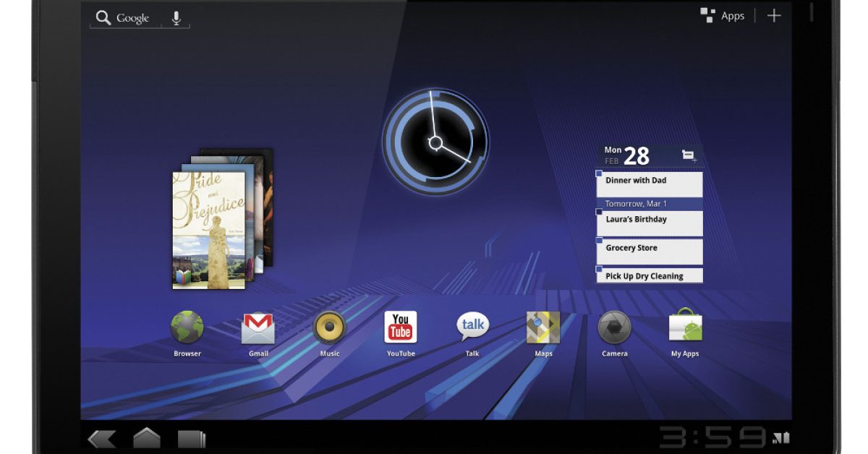Image resolution: width=868 pixels, height=454 pixels.
Task: Open the Dinner with Dad event
Action: (x=649, y=184)
